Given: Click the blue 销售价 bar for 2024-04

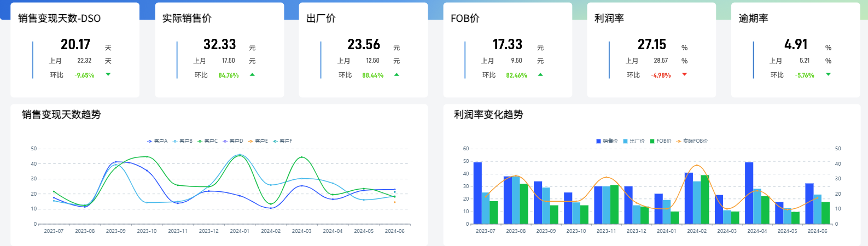Looking at the screenshot, I should point(749,193).
